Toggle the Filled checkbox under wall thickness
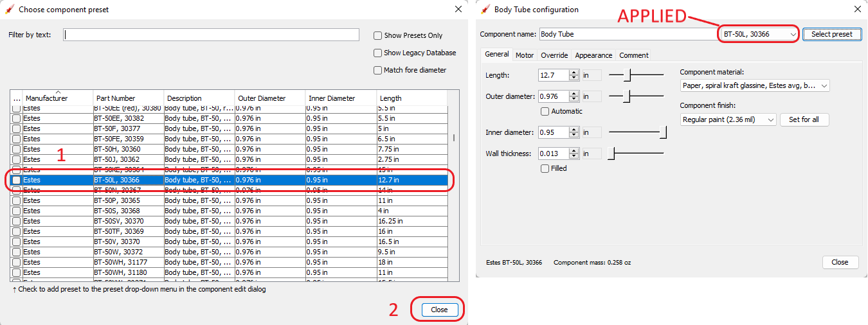Viewport: 868px width, 325px height. point(545,169)
